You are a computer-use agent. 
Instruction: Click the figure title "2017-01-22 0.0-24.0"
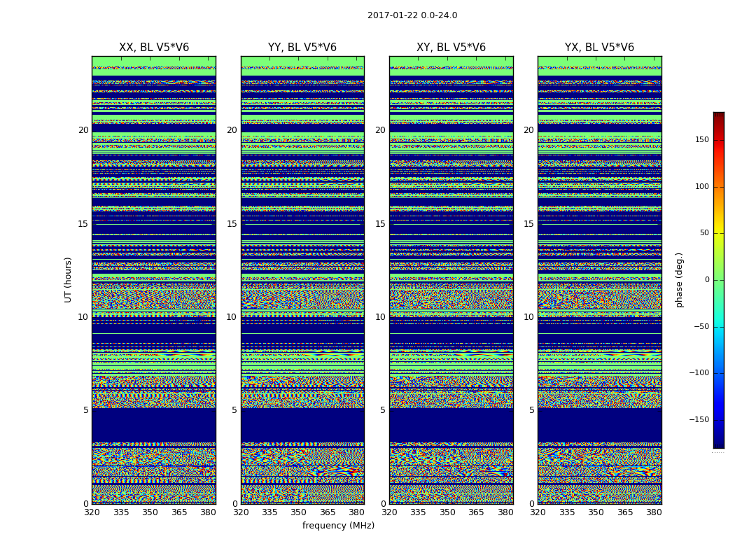[412, 15]
